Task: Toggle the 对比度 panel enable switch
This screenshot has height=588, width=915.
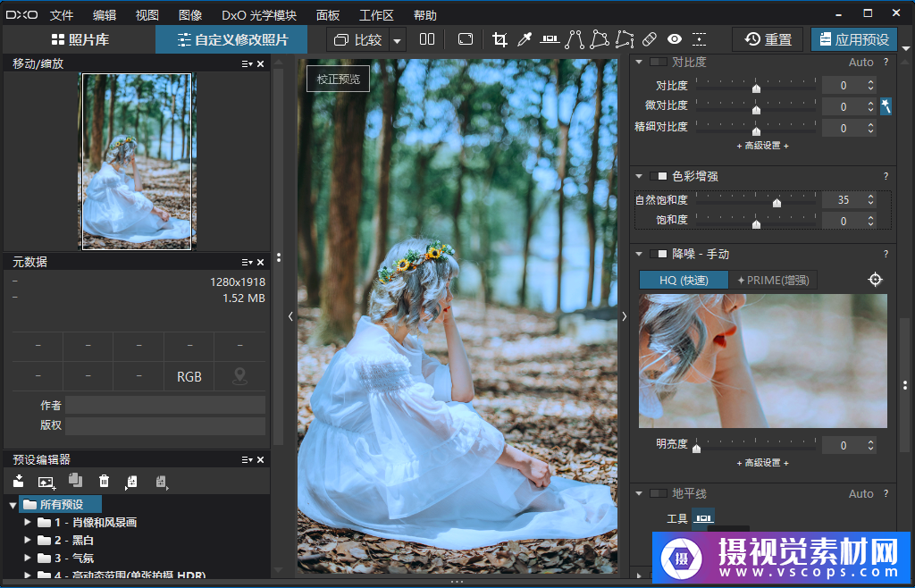Action: (659, 63)
